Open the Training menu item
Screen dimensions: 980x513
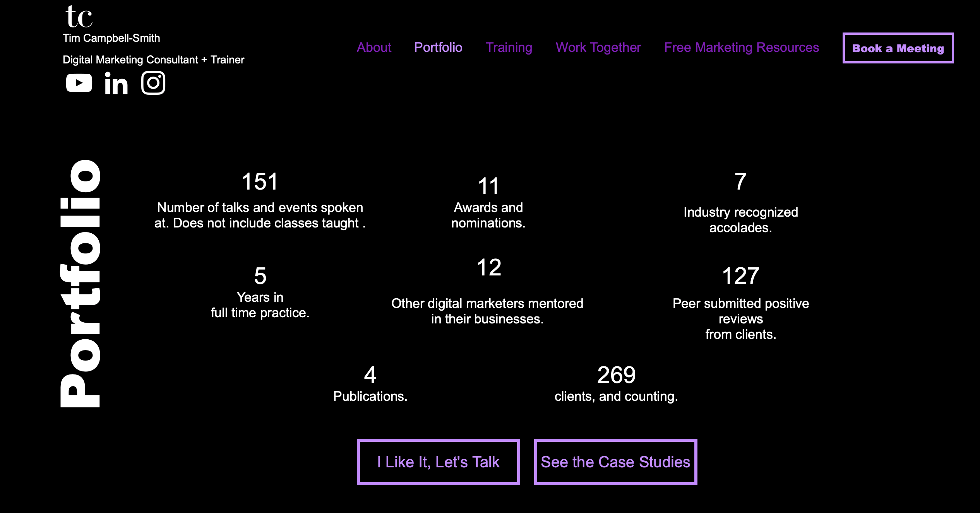point(509,48)
